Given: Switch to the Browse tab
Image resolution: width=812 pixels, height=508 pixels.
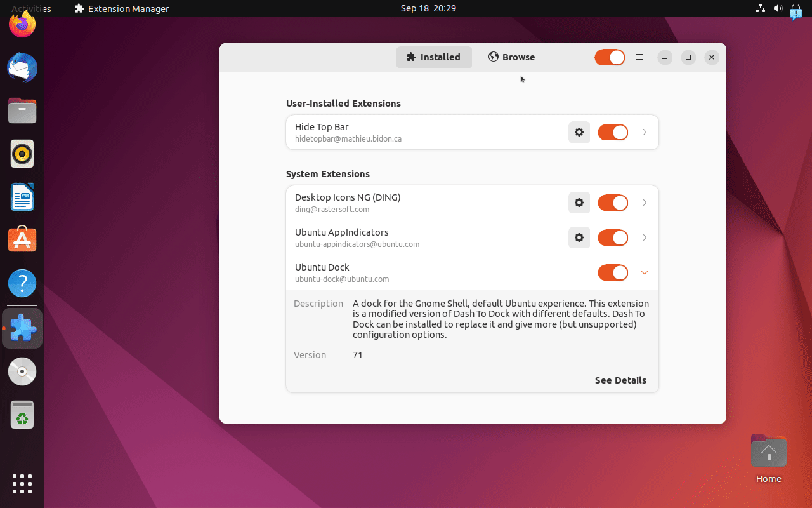Looking at the screenshot, I should coord(511,57).
